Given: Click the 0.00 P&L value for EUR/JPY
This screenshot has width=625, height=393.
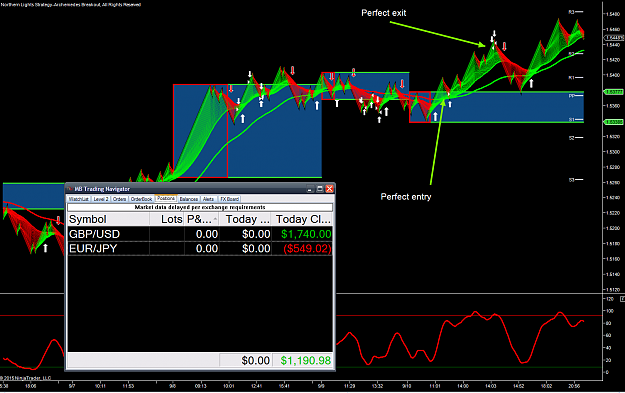Looking at the screenshot, I should 206,249.
